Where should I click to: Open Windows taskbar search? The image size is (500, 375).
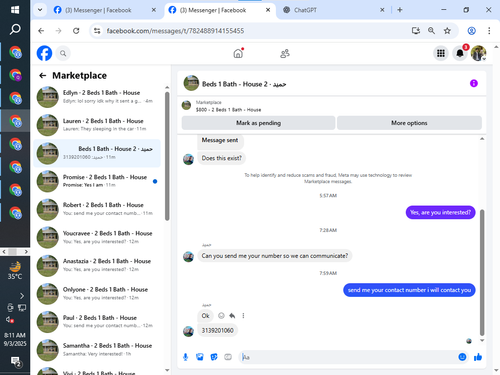click(15, 29)
